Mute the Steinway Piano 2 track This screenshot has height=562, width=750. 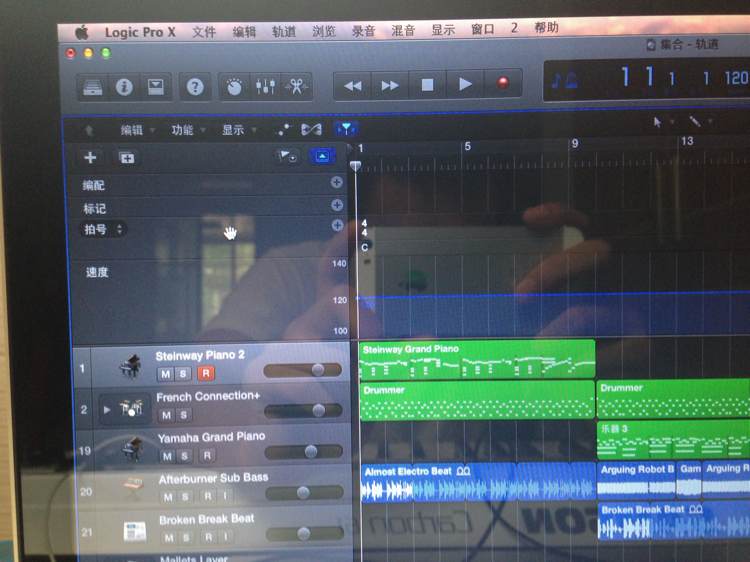(x=165, y=374)
